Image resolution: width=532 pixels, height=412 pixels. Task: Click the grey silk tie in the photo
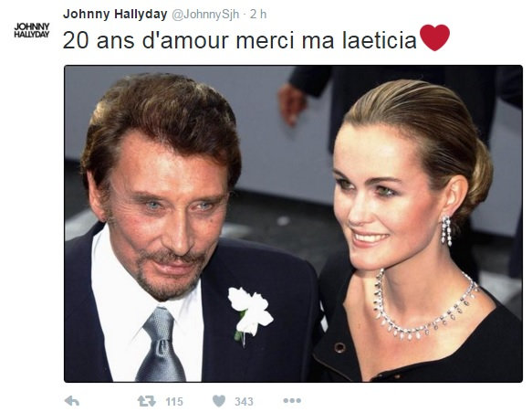tap(162, 344)
